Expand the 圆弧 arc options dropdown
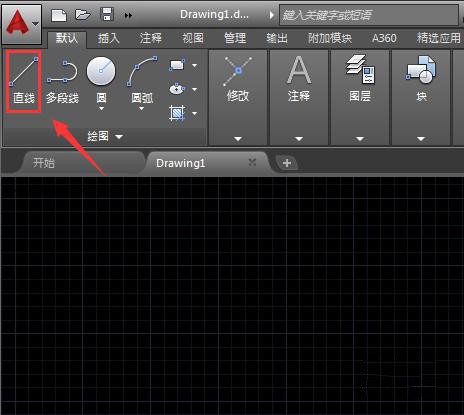 [x=142, y=109]
